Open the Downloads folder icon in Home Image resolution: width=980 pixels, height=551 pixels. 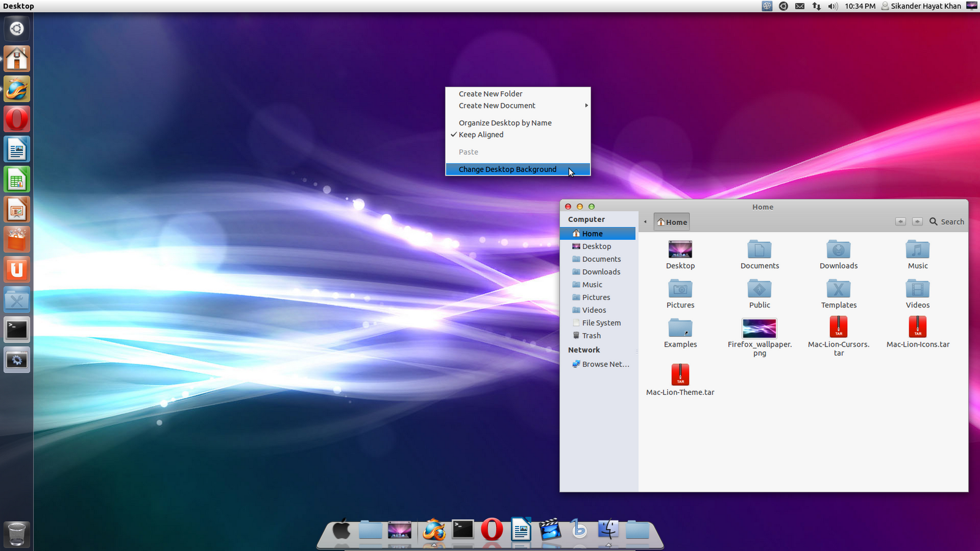[839, 250]
